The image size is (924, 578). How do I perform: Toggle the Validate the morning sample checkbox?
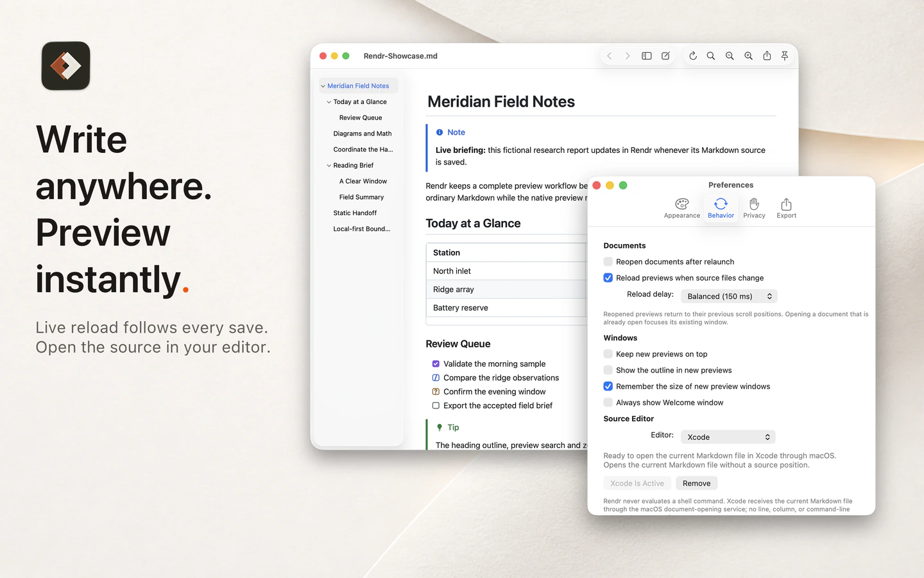coord(436,363)
